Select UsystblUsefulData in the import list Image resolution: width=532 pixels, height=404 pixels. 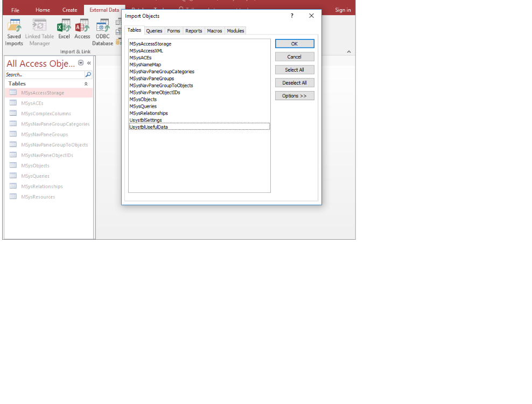pos(199,127)
